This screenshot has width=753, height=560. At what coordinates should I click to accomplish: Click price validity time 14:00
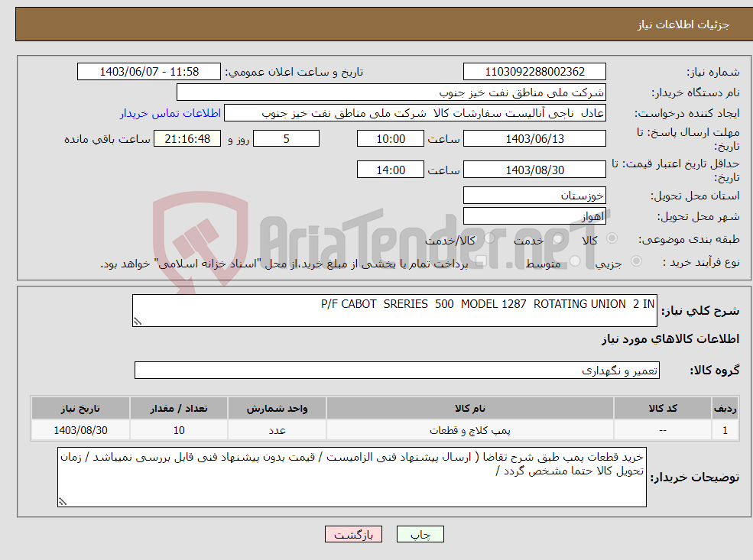[x=391, y=170]
